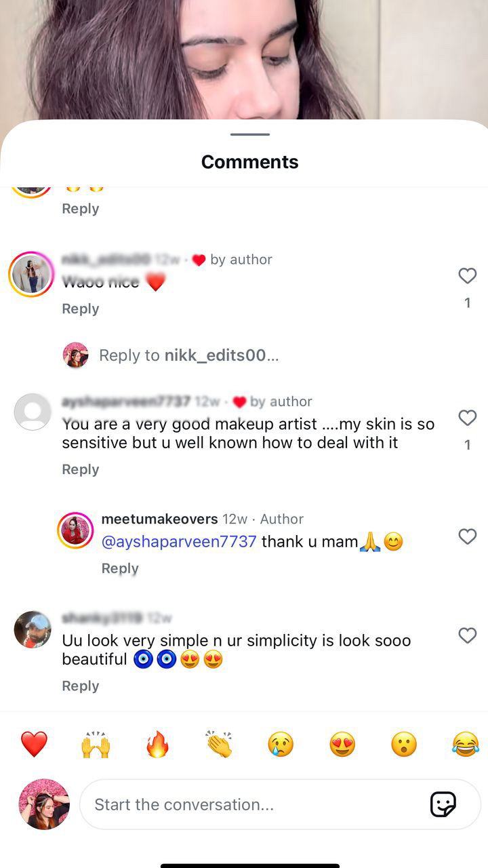Viewport: 488px width, 868px height.
Task: Tap the red heart quick reaction emoji
Action: pos(34,745)
